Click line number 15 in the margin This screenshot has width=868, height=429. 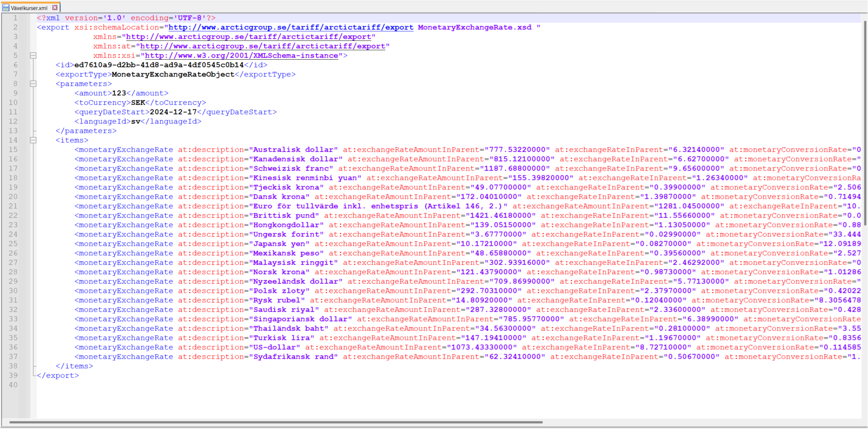13,150
